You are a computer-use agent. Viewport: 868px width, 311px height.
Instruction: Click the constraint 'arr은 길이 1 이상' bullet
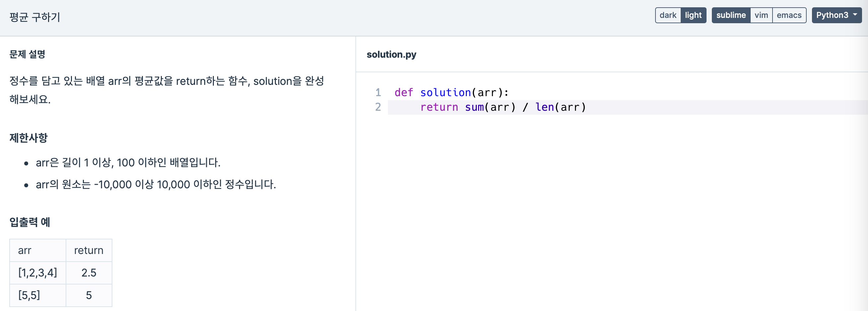tap(128, 163)
